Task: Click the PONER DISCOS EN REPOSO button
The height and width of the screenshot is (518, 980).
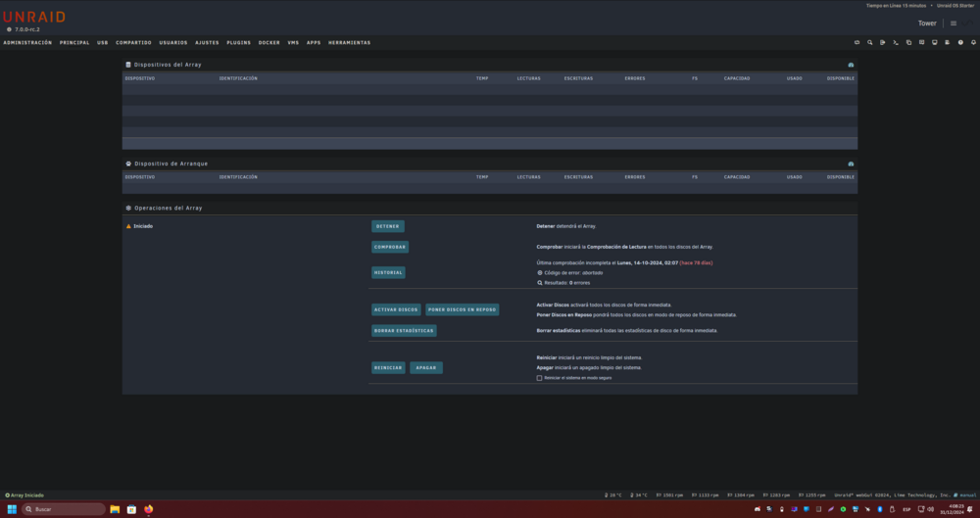Action: [462, 309]
